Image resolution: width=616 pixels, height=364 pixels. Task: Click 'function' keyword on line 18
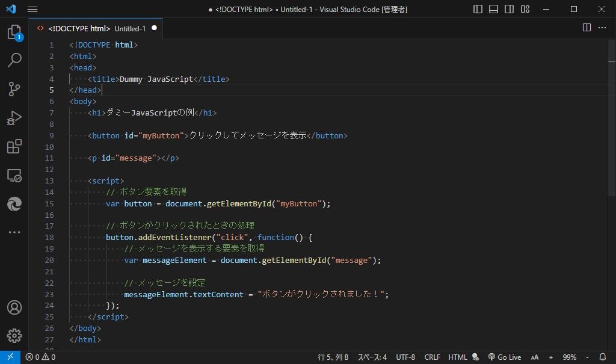[276, 238]
